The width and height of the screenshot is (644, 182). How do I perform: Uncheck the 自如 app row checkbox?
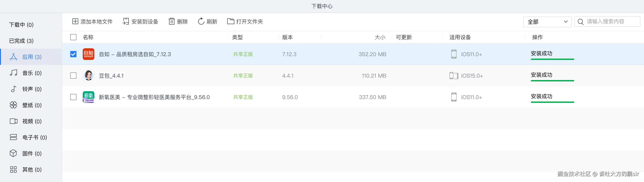click(73, 54)
